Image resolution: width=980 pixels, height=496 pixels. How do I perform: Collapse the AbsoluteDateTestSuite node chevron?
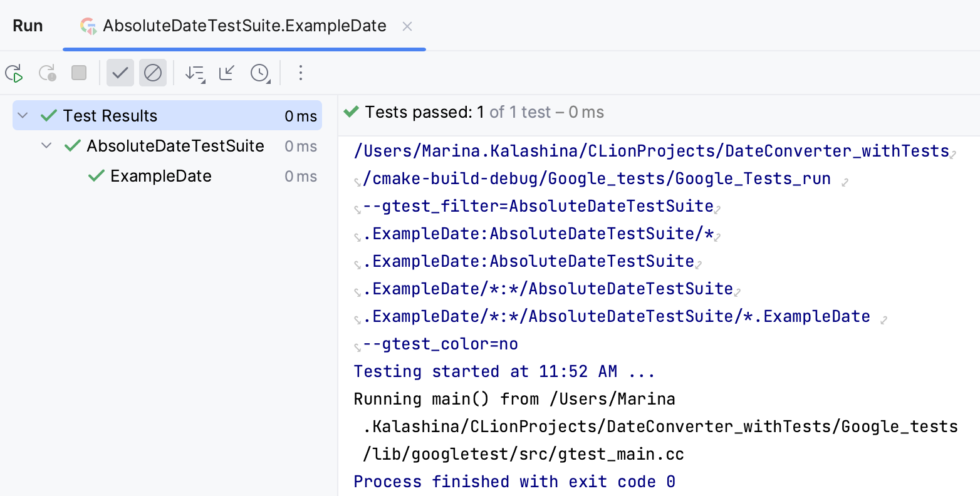coord(46,146)
